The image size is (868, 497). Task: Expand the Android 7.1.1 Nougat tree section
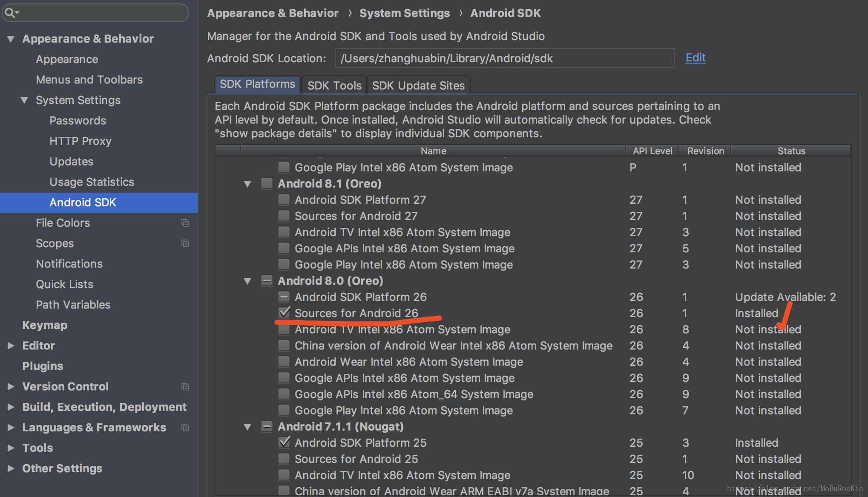coord(247,426)
